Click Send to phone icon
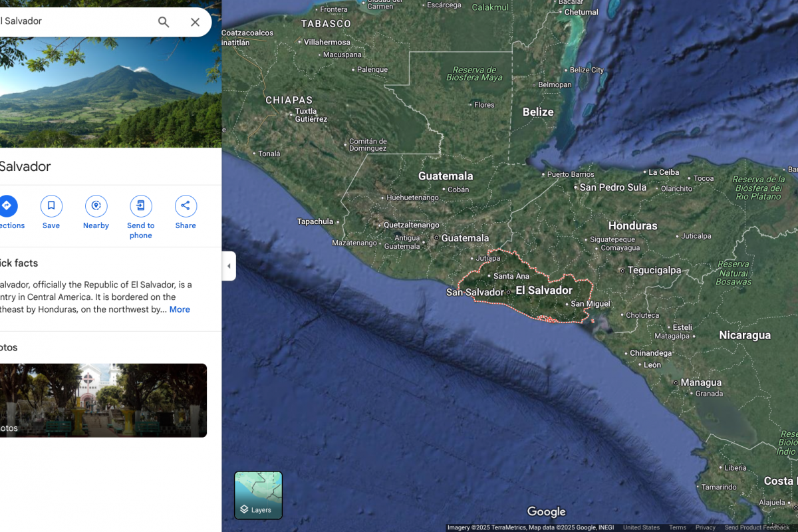The height and width of the screenshot is (532, 798). click(x=140, y=206)
